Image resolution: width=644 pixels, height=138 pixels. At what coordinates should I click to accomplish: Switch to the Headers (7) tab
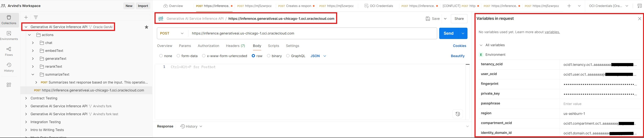236,46
